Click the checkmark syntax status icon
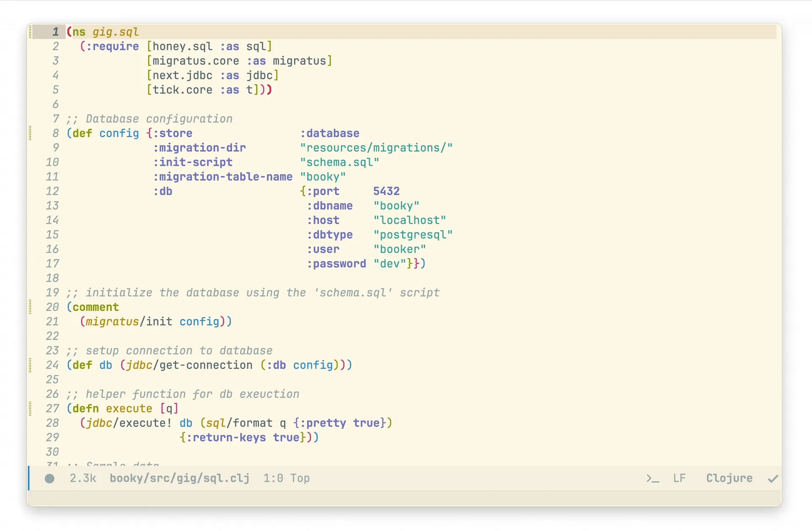812x531 pixels. click(x=773, y=479)
